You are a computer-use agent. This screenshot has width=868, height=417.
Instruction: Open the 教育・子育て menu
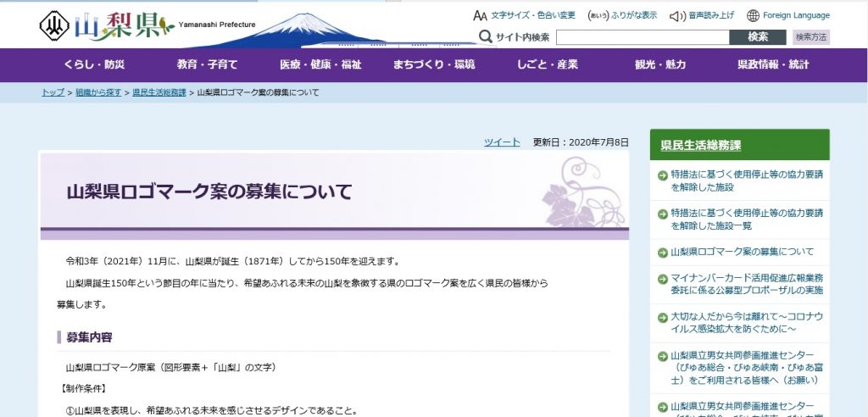[x=207, y=64]
